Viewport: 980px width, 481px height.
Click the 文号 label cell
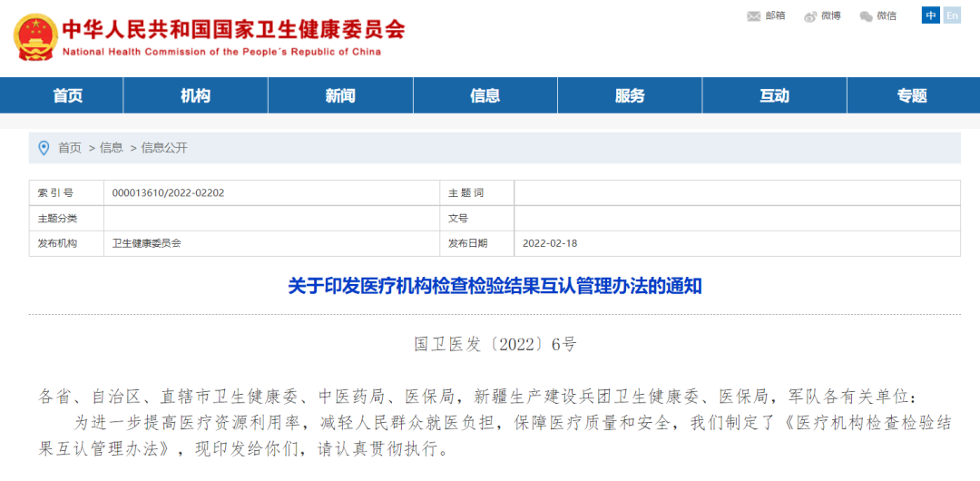(x=477, y=219)
